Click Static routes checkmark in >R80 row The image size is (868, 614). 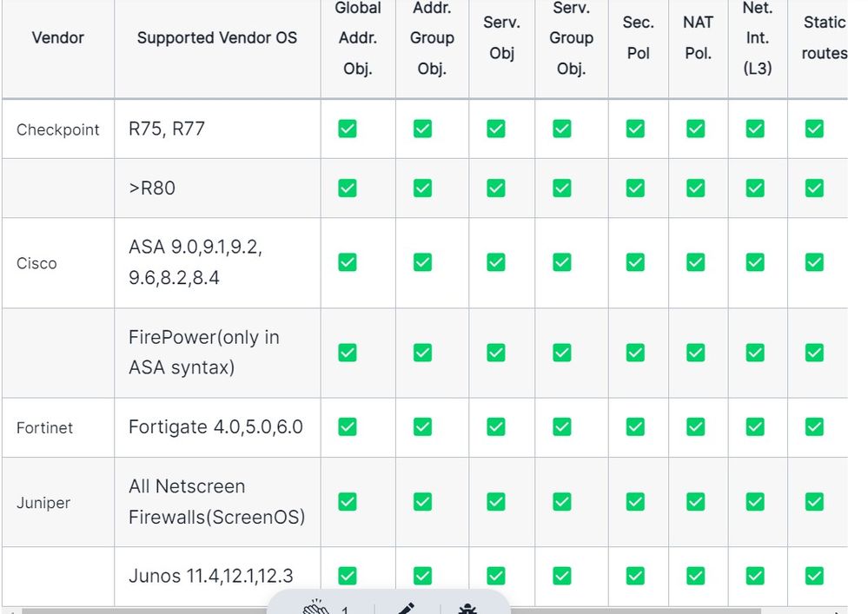[x=814, y=187]
